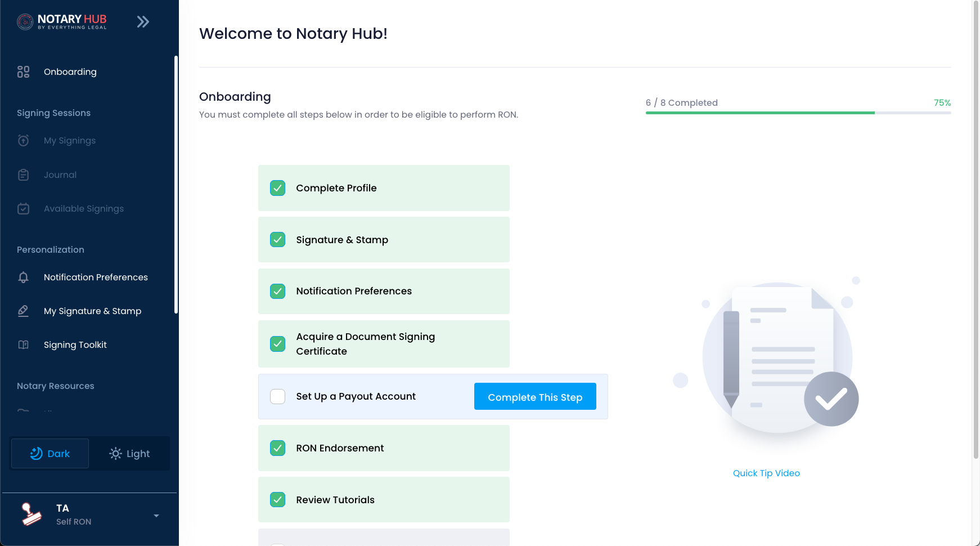The image size is (980, 546).
Task: Open Onboarding in the sidebar
Action: 70,72
